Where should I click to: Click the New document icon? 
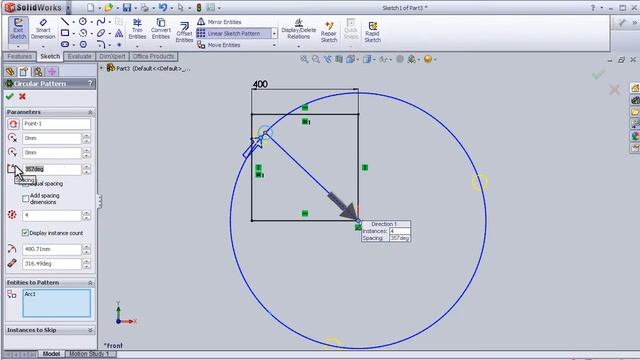click(x=91, y=7)
